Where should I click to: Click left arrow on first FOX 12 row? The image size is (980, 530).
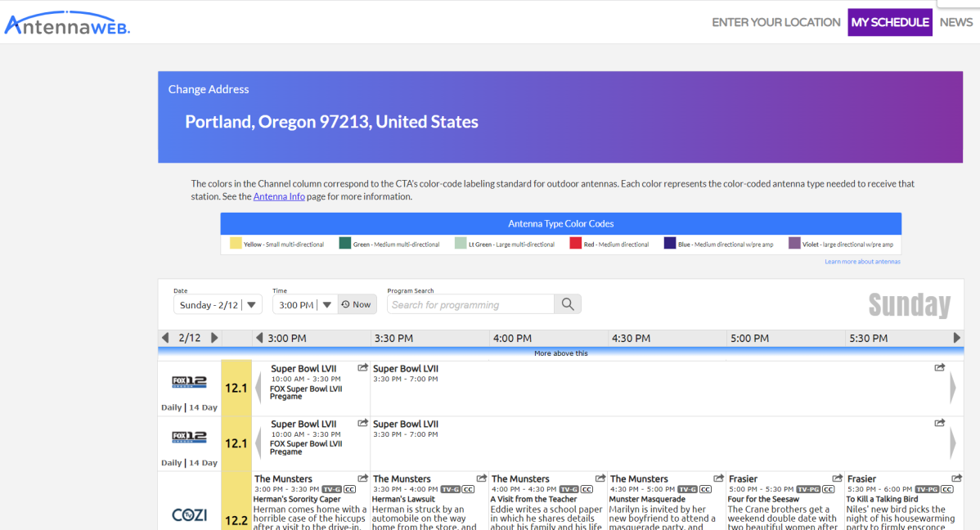[x=258, y=389]
